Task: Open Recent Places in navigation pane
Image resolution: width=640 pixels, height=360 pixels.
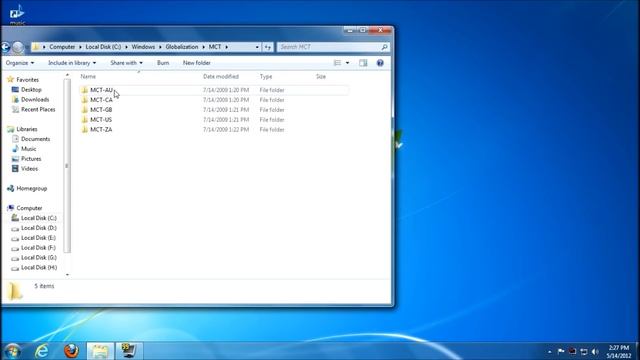Action: point(38,109)
